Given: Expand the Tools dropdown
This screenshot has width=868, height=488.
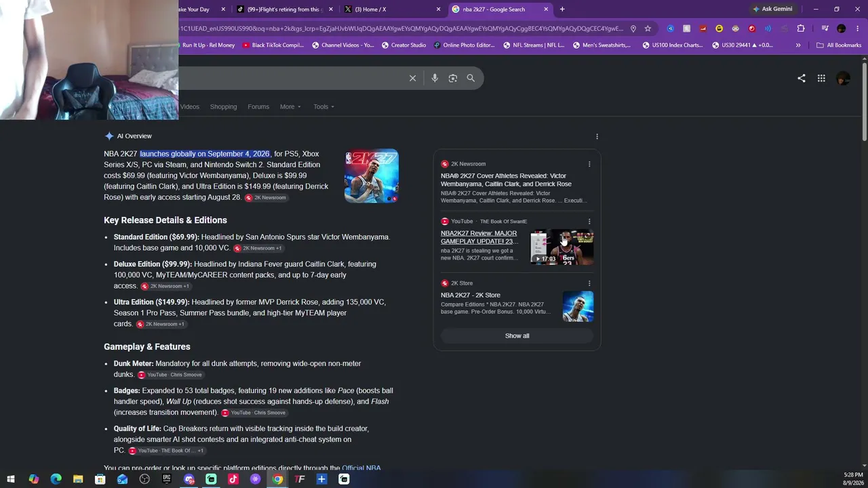Looking at the screenshot, I should 323,106.
